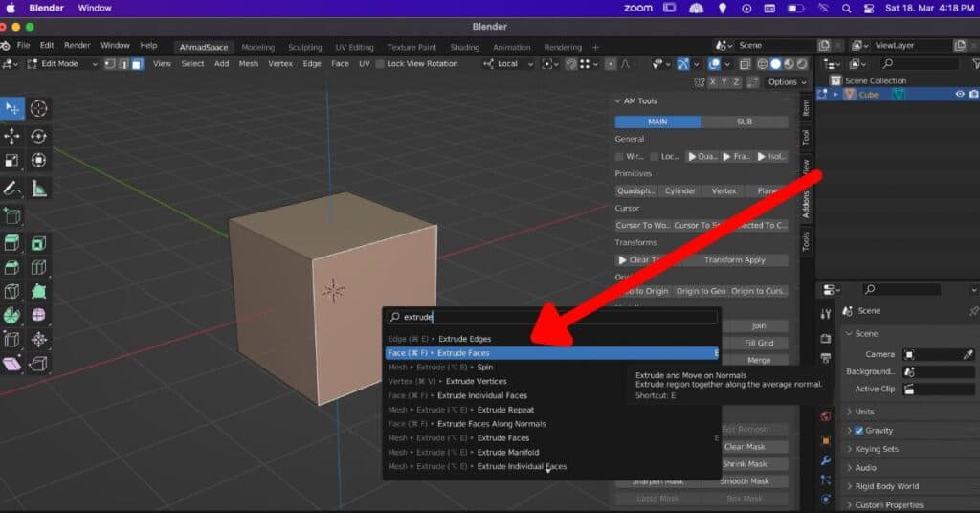The height and width of the screenshot is (513, 980).
Task: Toggle X-ray view button
Action: pyautogui.click(x=745, y=64)
